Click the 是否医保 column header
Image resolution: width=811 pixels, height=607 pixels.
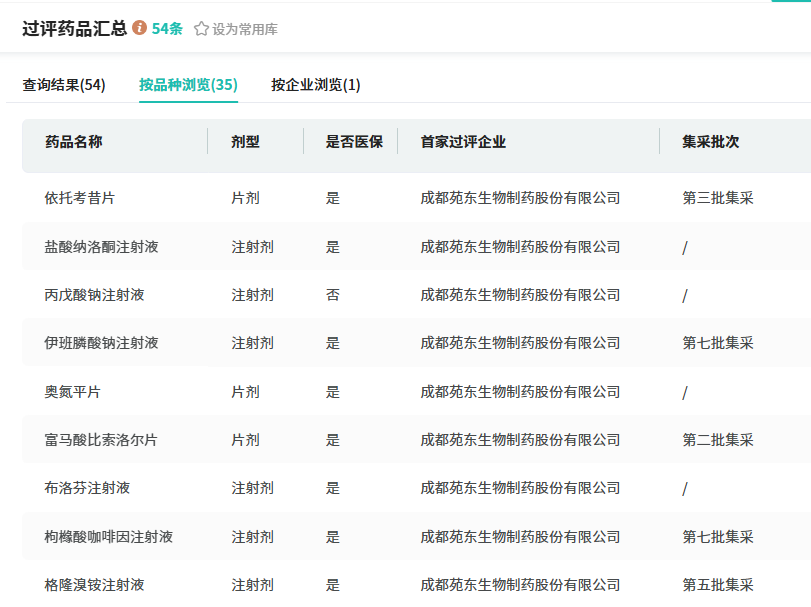tap(354, 142)
